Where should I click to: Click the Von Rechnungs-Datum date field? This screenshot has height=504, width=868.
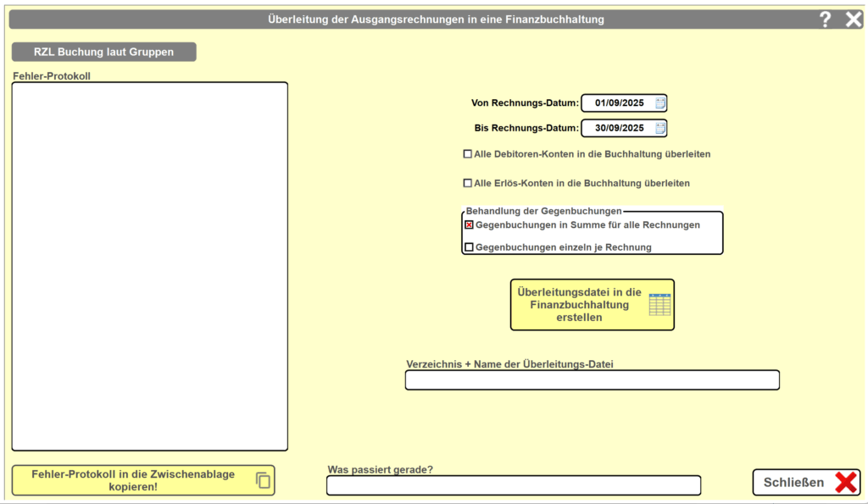pos(619,103)
